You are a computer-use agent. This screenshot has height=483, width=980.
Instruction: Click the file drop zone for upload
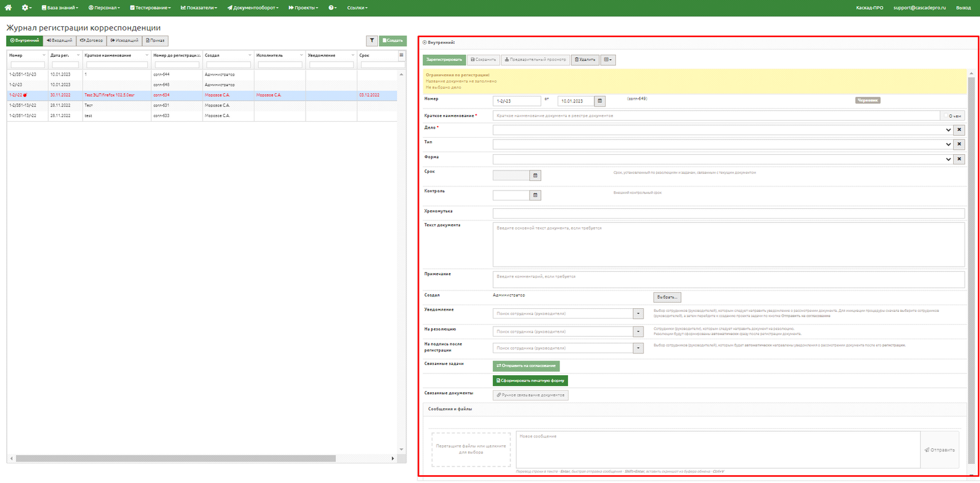point(471,450)
